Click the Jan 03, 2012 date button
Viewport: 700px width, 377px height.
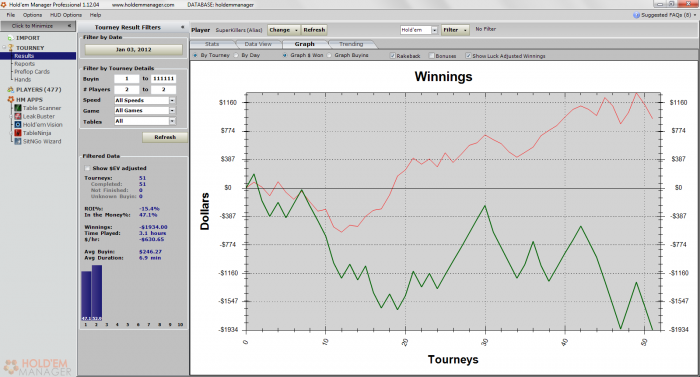tap(133, 50)
